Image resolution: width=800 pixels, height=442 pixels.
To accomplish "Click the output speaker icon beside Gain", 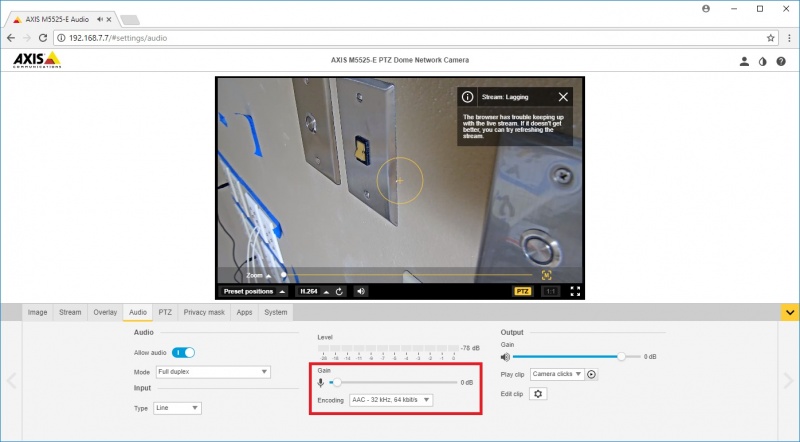I will coord(506,357).
